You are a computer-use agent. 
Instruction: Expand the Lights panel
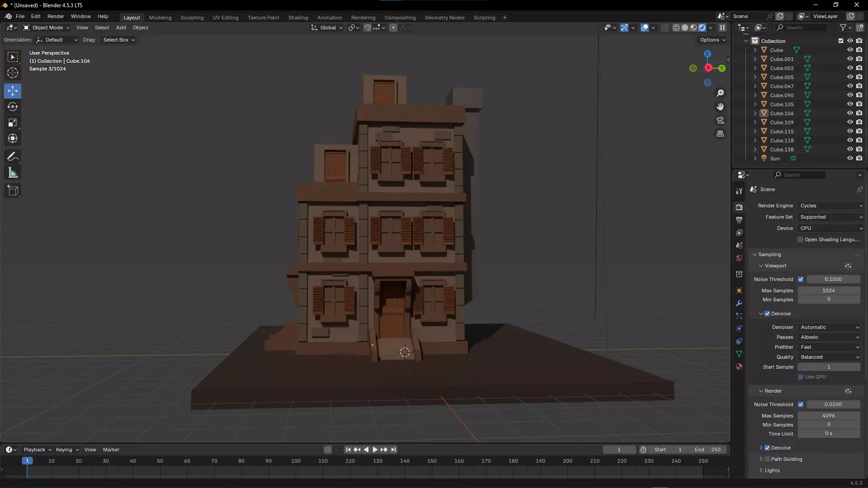point(772,470)
